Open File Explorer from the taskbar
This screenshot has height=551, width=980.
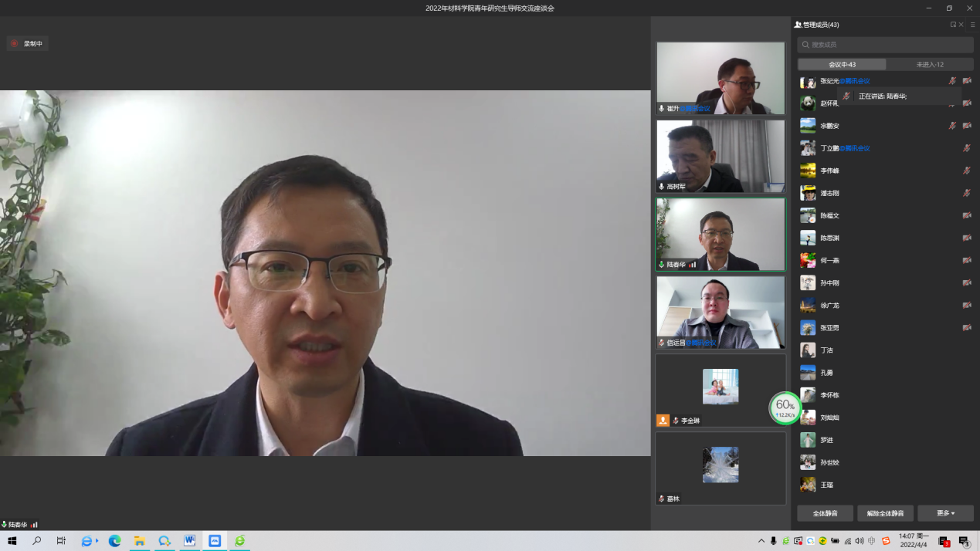pyautogui.click(x=139, y=541)
